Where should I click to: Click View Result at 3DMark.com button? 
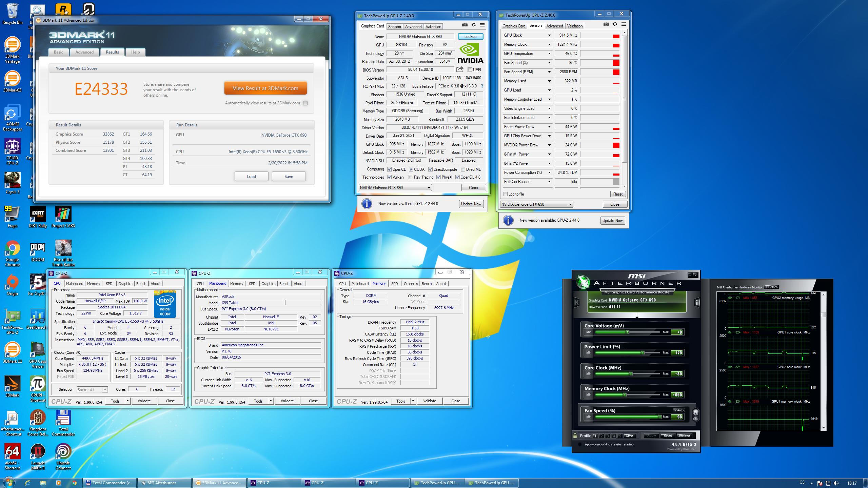tap(265, 88)
